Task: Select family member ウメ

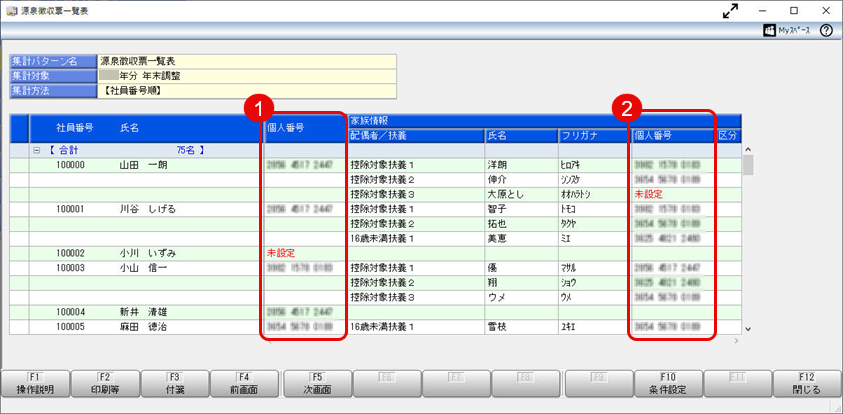Action: 496,297
